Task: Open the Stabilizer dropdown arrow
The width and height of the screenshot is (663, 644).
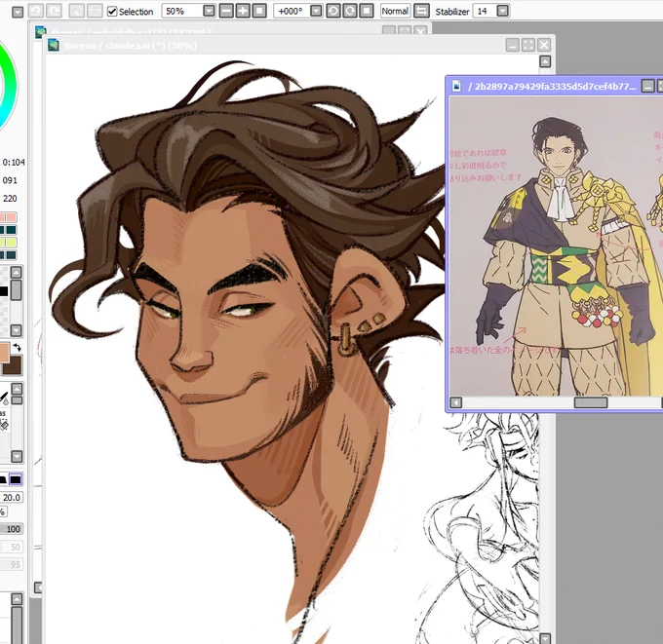Action: [502, 11]
